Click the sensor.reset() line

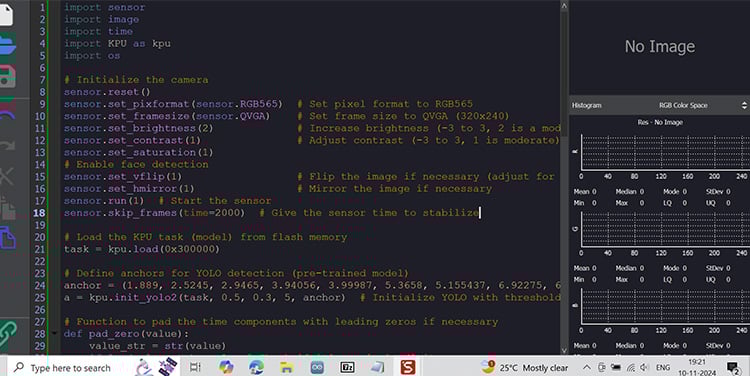[x=107, y=92]
